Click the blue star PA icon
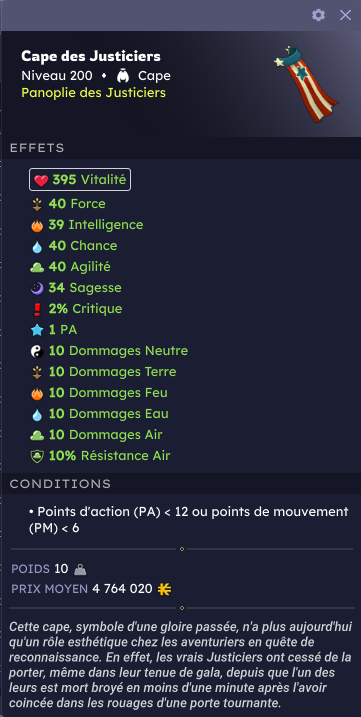This screenshot has width=361, height=717. click(37, 330)
